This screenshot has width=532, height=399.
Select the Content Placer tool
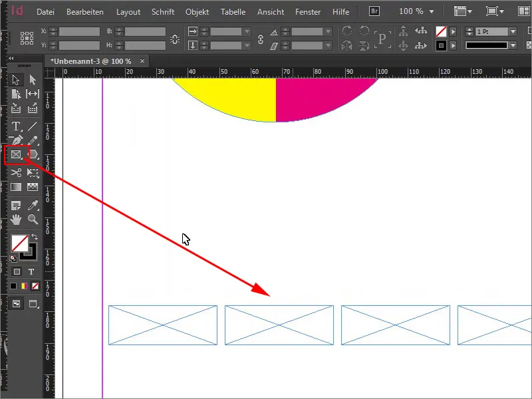33,108
